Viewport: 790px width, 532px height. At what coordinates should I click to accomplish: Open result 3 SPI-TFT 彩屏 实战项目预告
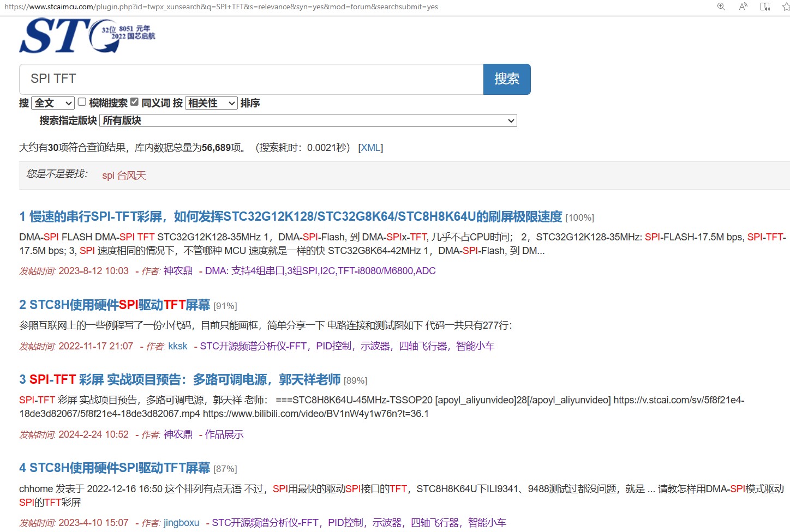coord(180,380)
